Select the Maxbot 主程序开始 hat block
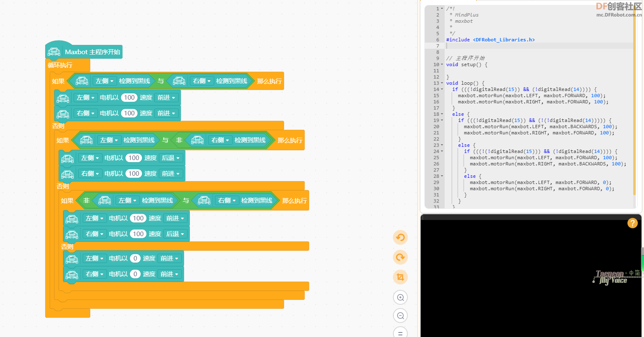The image size is (644, 337). [93, 52]
